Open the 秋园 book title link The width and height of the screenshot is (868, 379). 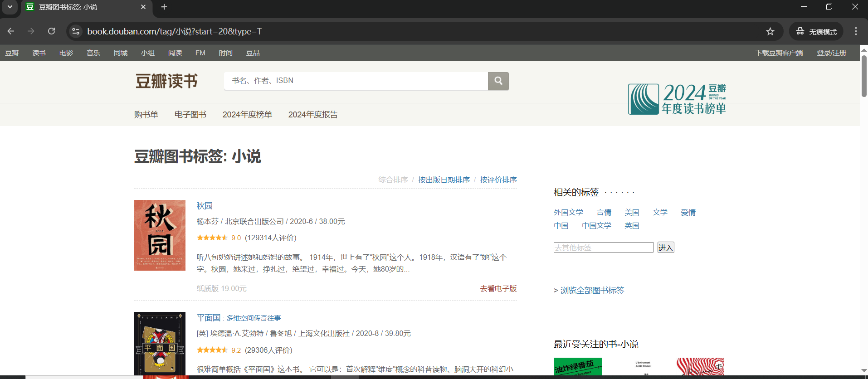(205, 206)
